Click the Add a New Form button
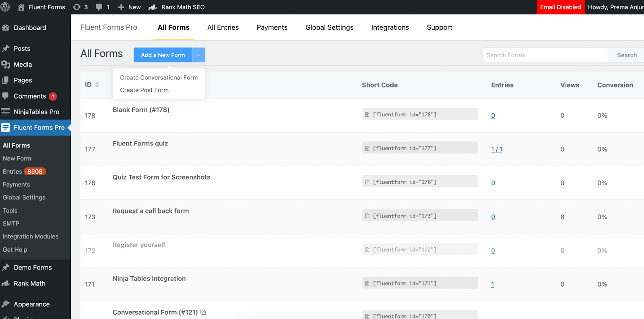 pos(163,55)
